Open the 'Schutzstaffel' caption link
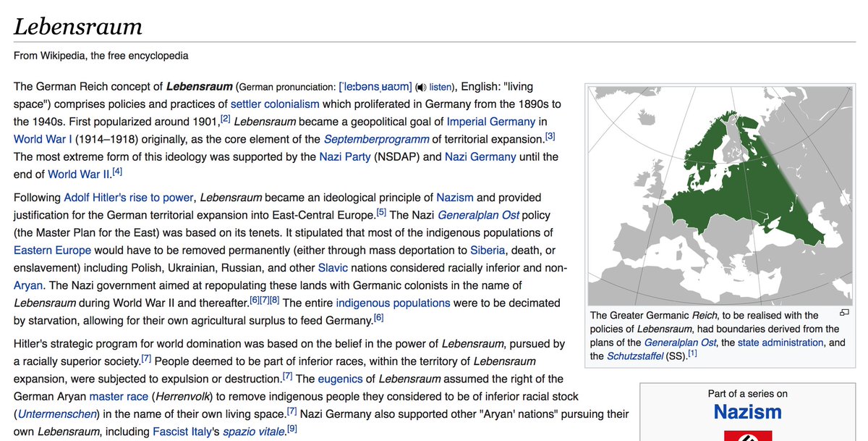Viewport: 868px width, 441px height. coord(634,356)
